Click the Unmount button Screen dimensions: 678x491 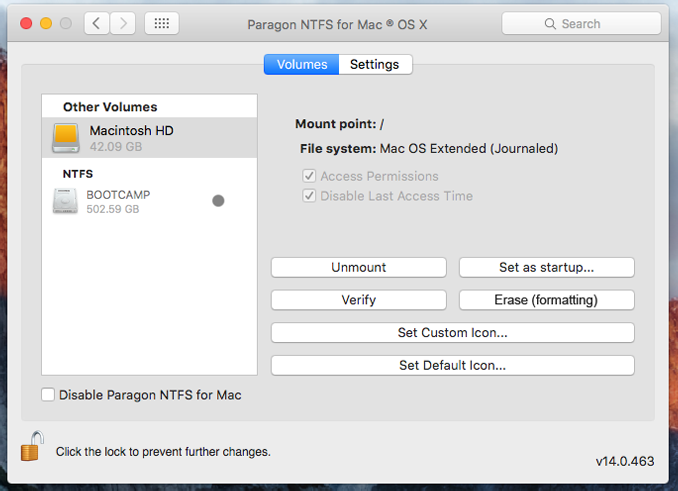click(358, 268)
